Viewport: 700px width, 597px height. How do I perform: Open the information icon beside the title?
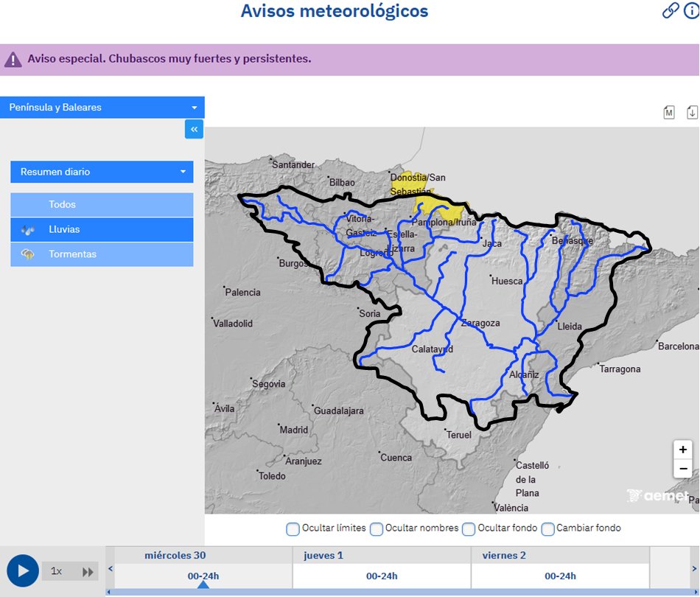pos(691,10)
